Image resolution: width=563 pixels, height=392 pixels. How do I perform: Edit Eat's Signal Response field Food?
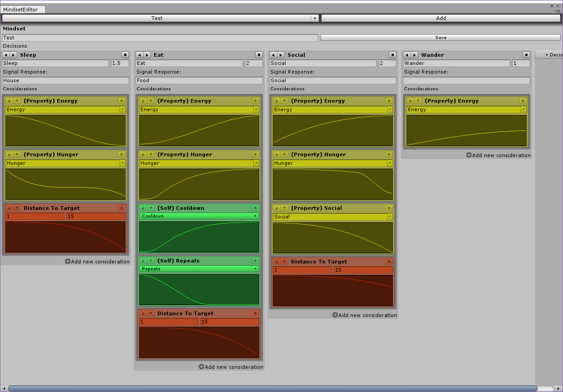pos(199,80)
